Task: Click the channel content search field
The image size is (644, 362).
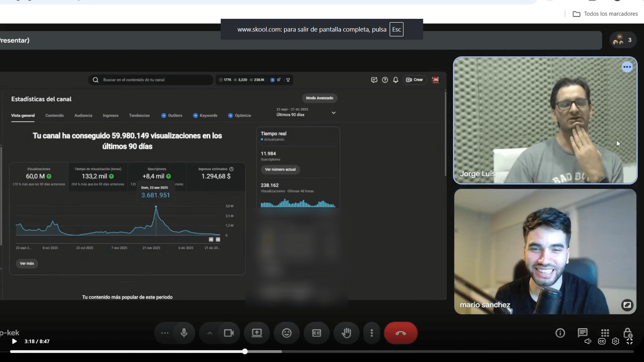Action: [151, 80]
